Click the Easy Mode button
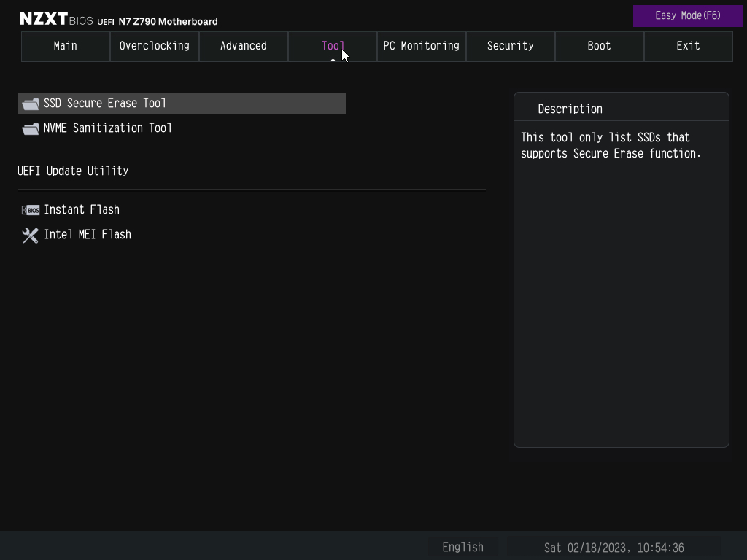Screen dimensions: 747x560 [687, 15]
